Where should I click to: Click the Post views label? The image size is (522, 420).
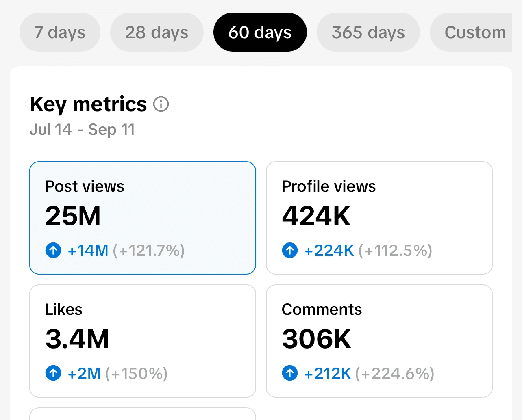point(85,186)
